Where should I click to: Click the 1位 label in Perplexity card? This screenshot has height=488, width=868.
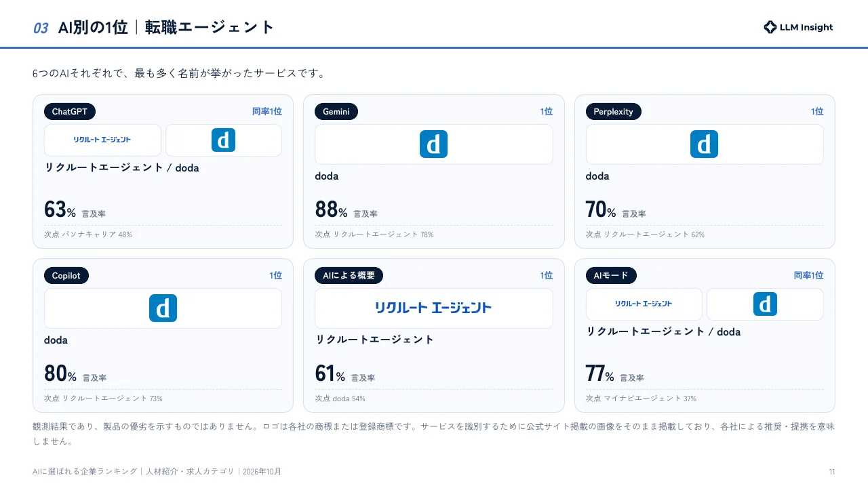point(817,112)
